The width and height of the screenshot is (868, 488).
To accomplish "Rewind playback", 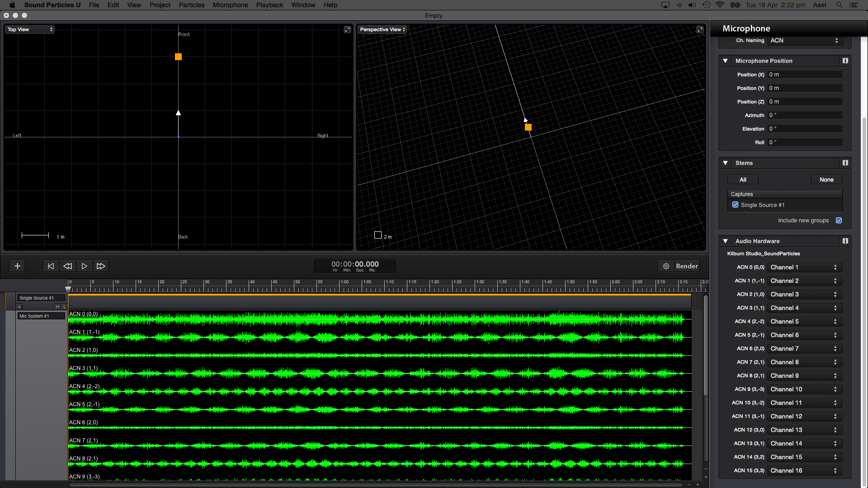I will [67, 266].
